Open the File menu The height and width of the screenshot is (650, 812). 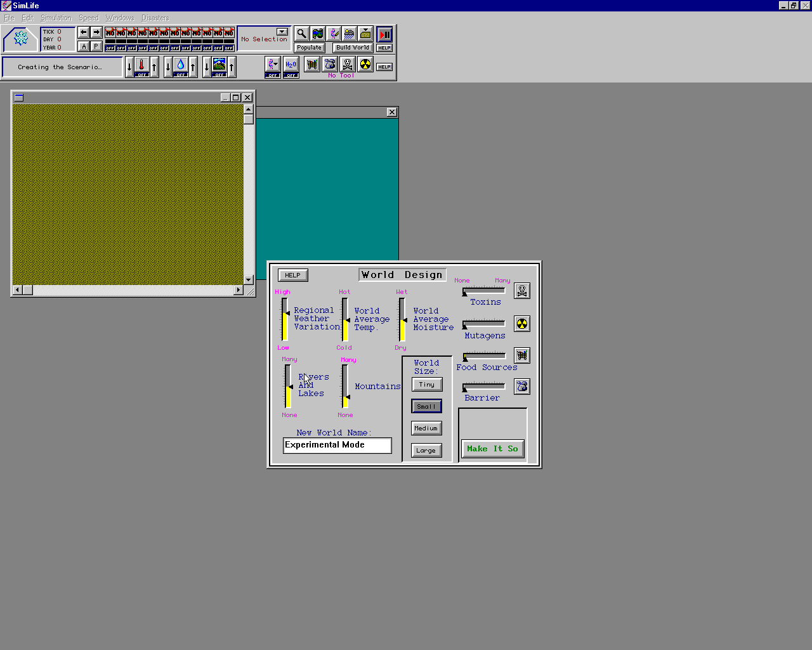tap(9, 18)
